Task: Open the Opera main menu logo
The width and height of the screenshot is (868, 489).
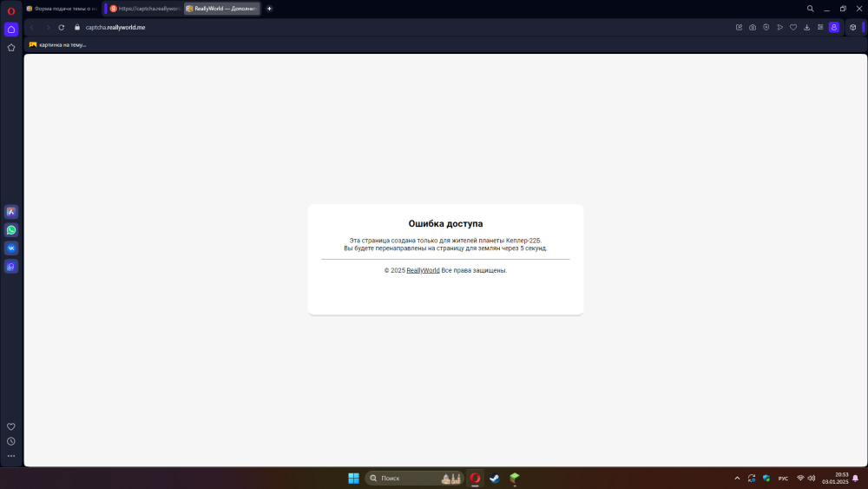Action: pos(11,11)
